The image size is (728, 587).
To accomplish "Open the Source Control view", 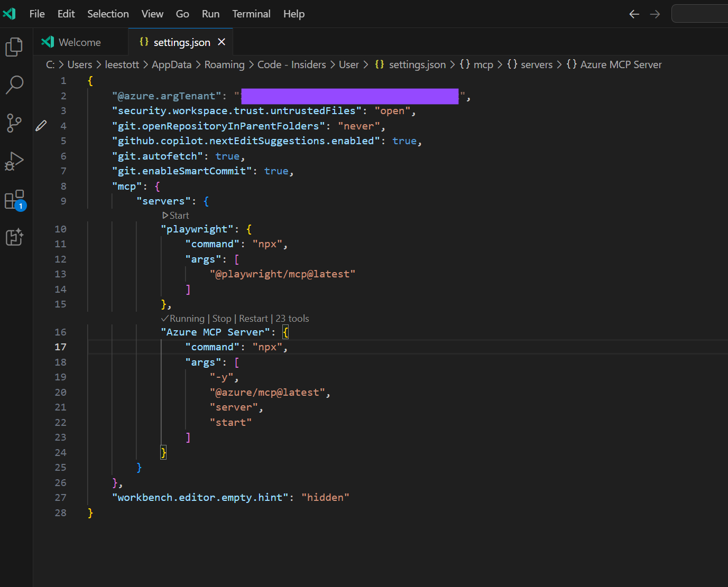I will pos(14,123).
